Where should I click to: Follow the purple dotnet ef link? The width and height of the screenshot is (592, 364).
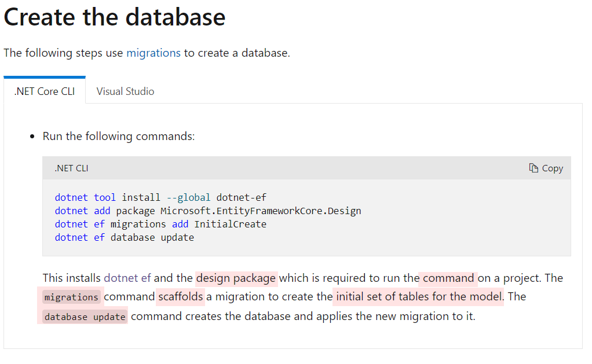(127, 278)
